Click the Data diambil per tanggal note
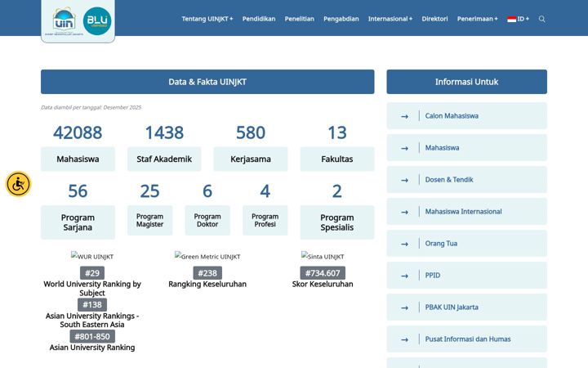This screenshot has width=588, height=368. coord(91,107)
